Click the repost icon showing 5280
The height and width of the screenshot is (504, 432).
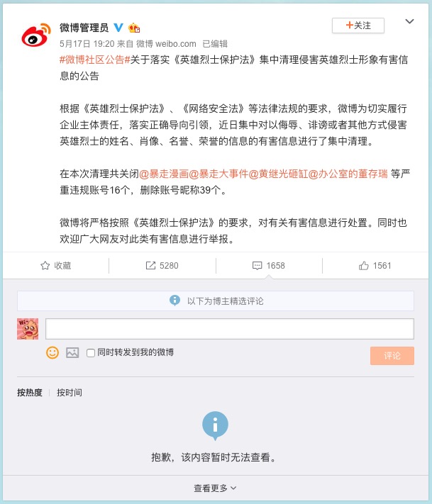coord(150,266)
